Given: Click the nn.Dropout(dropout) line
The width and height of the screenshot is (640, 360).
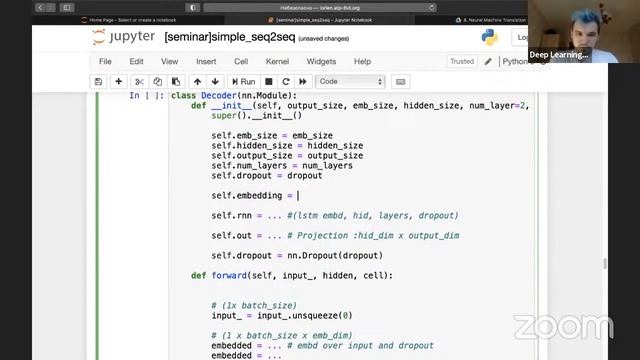Looking at the screenshot, I should tap(297, 256).
